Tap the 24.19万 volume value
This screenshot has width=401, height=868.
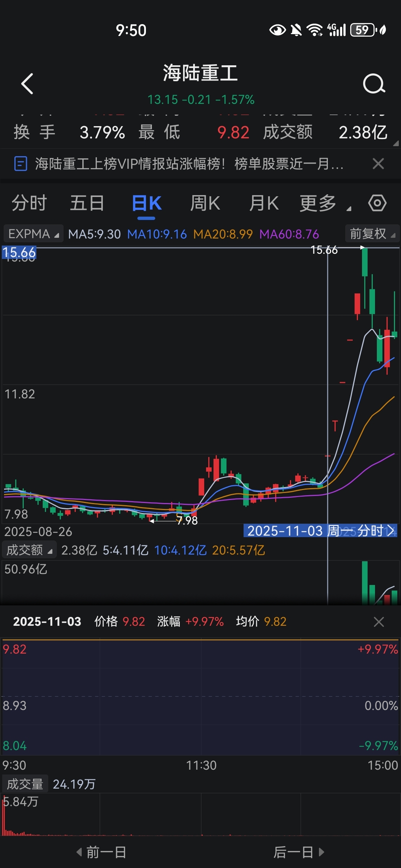74,784
